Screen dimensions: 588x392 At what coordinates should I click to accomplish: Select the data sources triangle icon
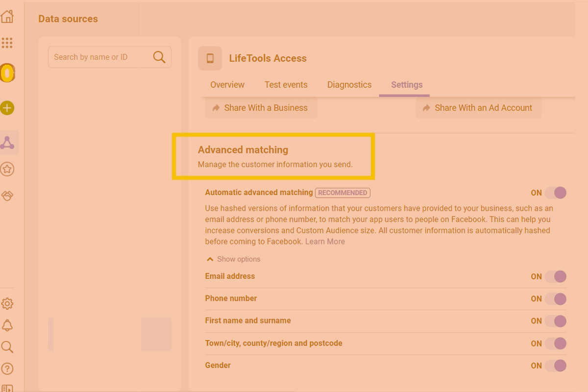tap(7, 143)
